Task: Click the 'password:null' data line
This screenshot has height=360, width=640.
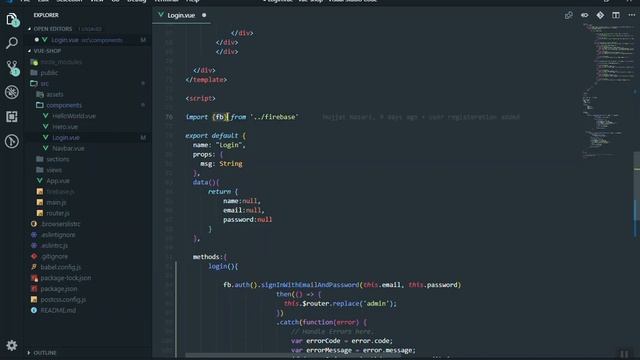Action: coord(247,220)
